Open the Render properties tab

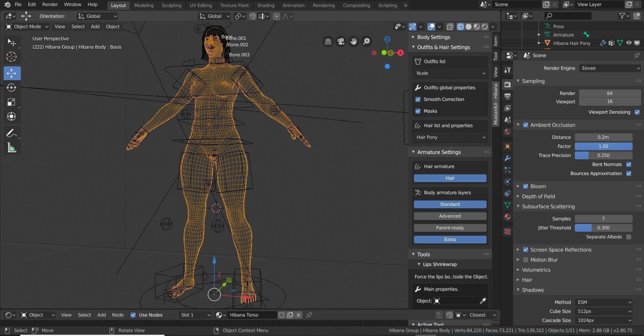(x=507, y=85)
